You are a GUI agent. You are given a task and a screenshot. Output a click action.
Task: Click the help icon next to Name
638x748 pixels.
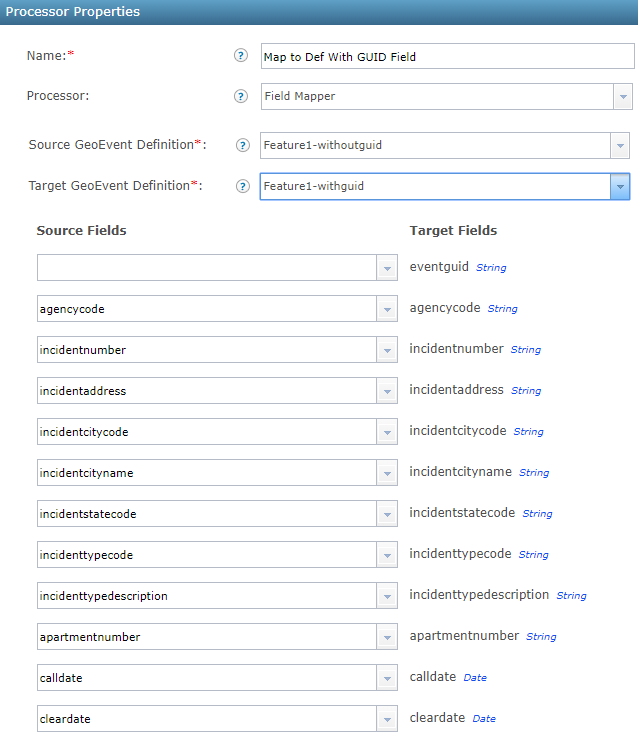(240, 56)
